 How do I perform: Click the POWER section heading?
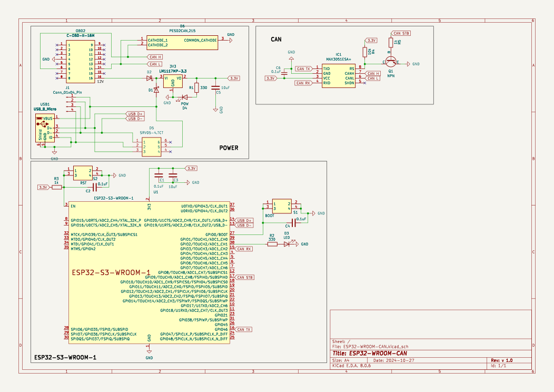click(229, 148)
